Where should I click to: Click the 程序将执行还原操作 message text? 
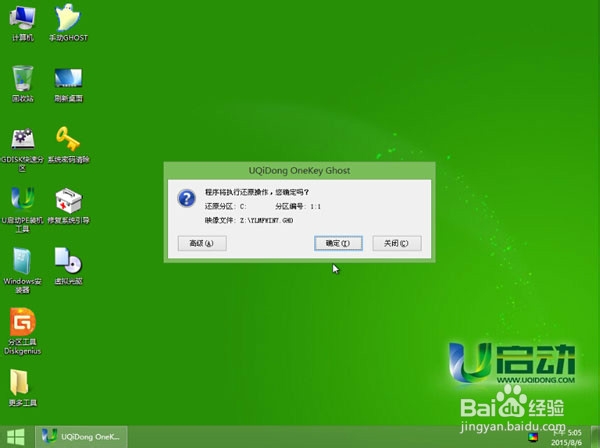click(256, 192)
